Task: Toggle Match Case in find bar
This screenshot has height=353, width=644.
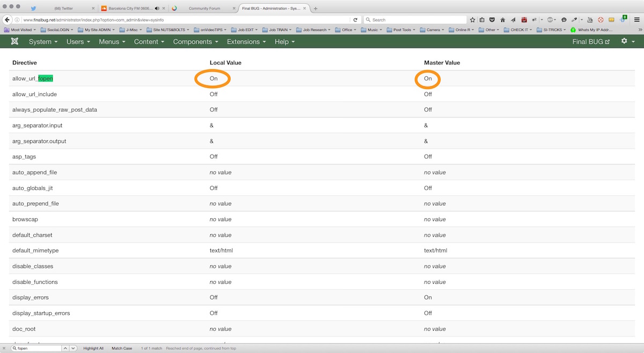Action: click(122, 348)
